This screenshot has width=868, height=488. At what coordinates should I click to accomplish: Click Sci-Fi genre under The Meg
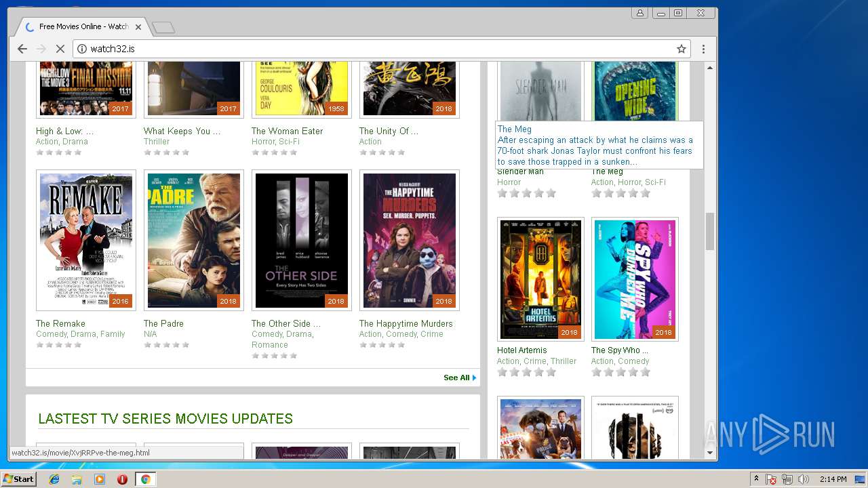coord(655,182)
